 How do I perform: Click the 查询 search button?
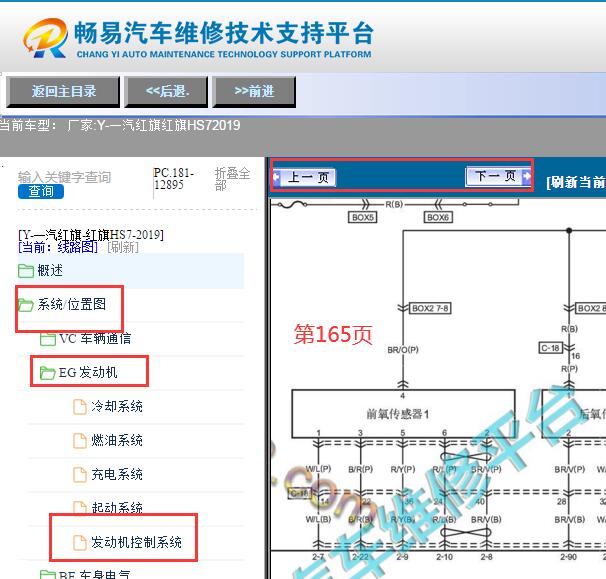click(41, 191)
